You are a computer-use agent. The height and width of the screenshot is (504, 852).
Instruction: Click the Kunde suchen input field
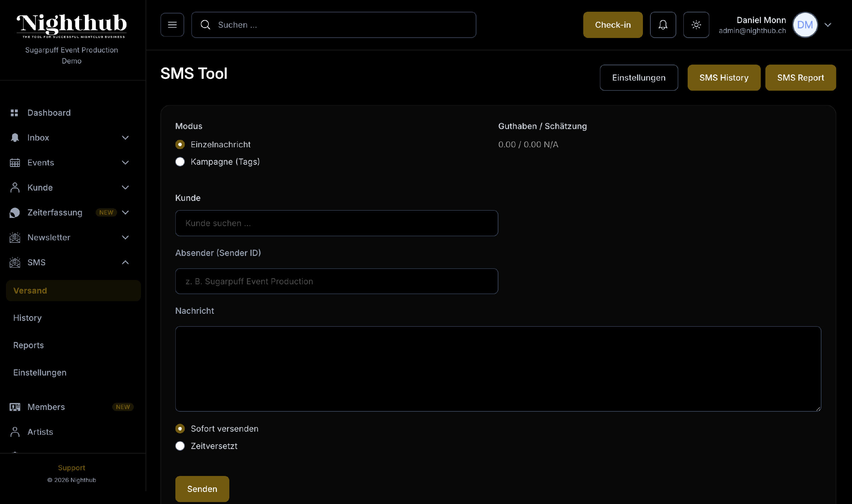[336, 223]
